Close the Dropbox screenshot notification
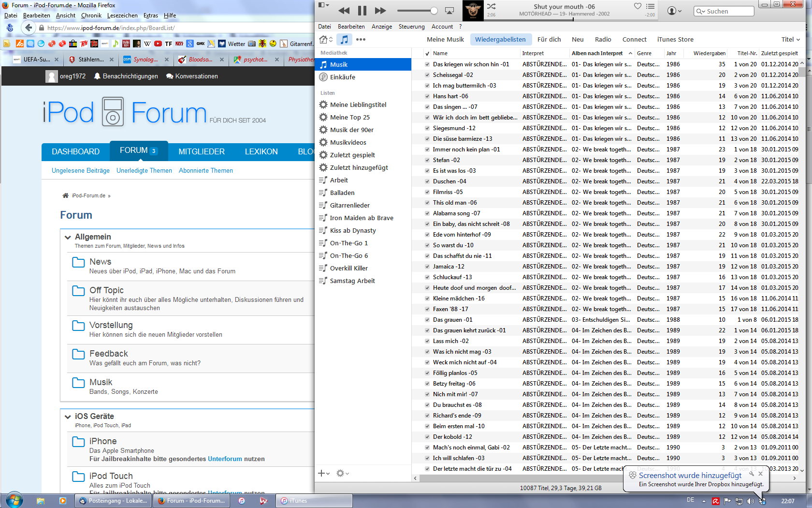Image resolution: width=812 pixels, height=508 pixels. click(x=760, y=474)
